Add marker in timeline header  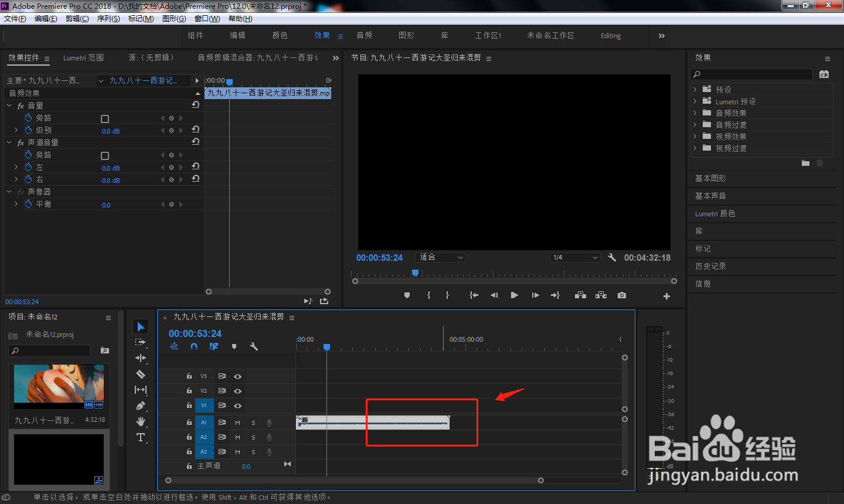click(x=234, y=346)
